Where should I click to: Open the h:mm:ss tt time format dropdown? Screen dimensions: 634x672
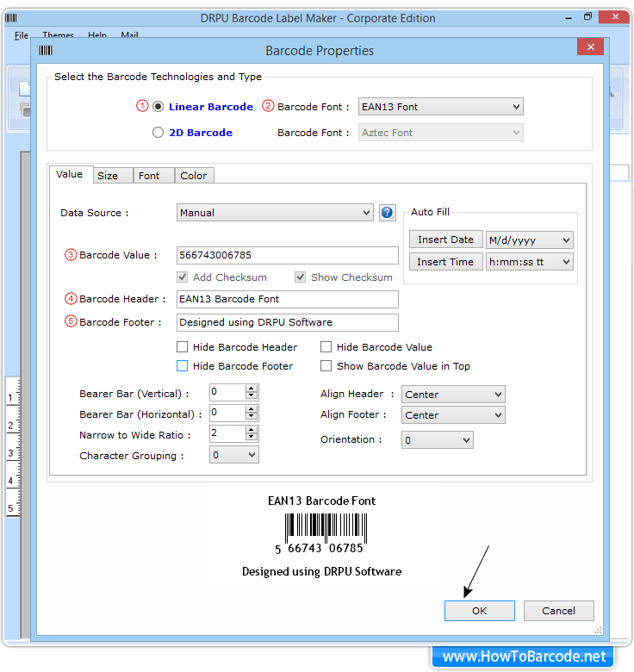click(530, 262)
